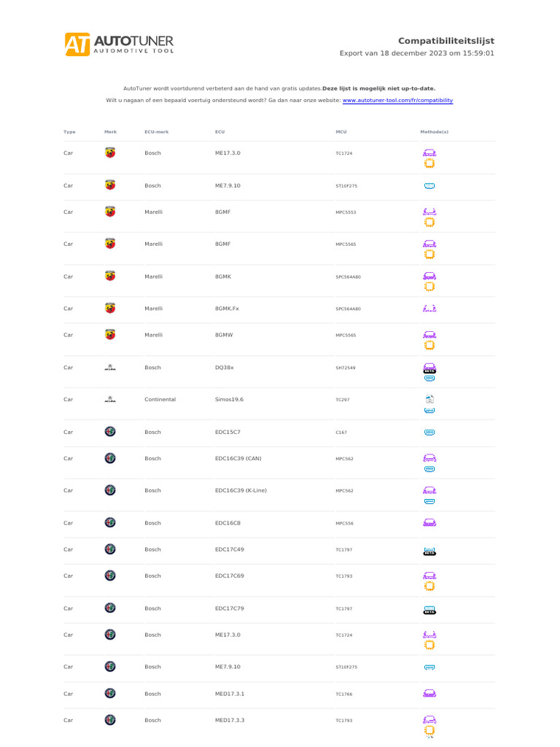Select the Acura logo in the DQ38x row
The image size is (560, 747).
[110, 368]
